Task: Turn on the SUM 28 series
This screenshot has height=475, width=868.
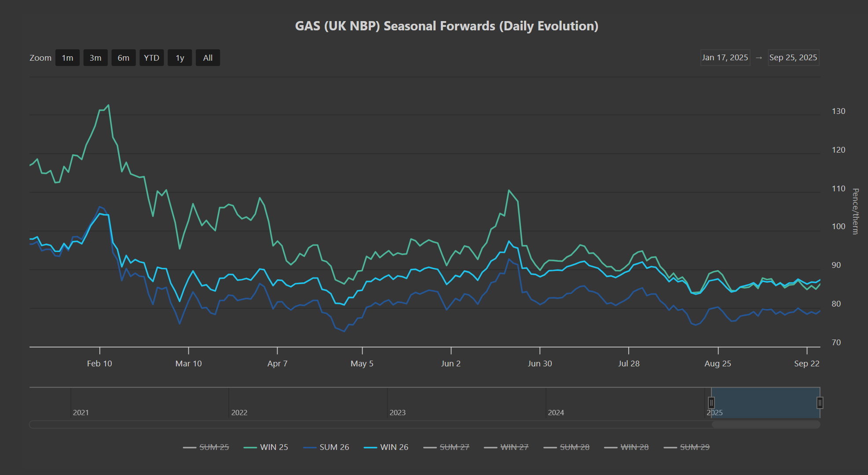Action: click(574, 447)
